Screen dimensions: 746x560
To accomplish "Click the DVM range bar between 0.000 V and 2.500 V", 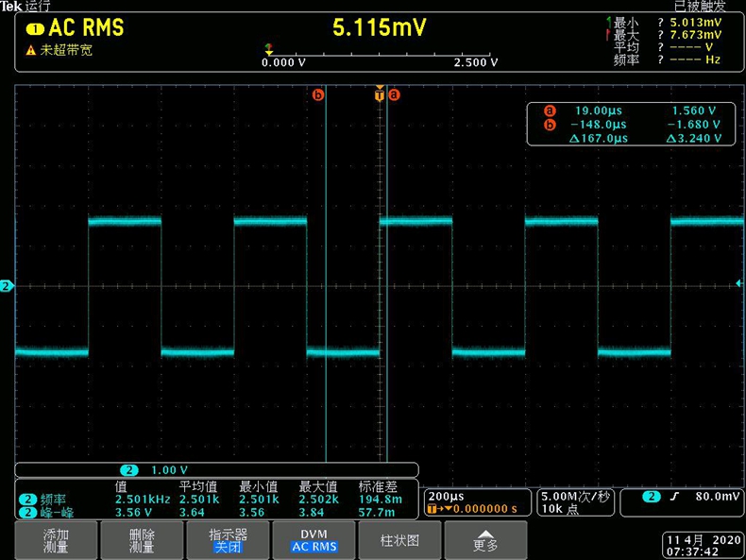I will [x=378, y=55].
